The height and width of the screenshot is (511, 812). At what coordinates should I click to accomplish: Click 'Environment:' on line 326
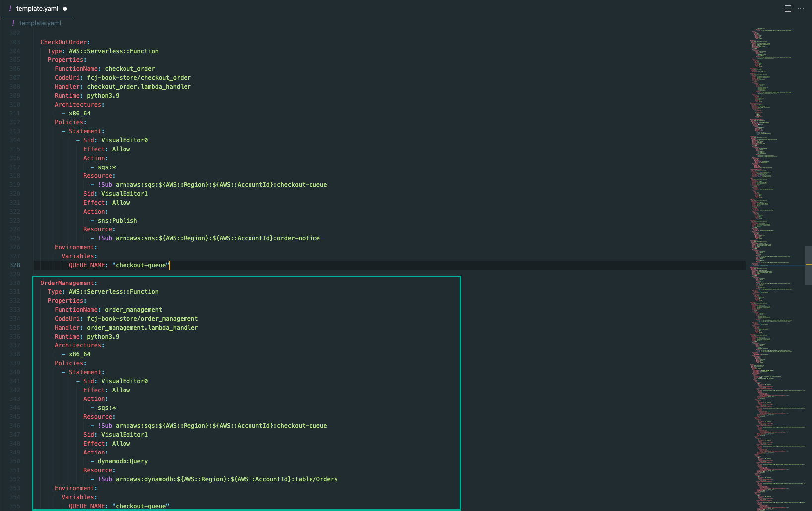point(76,247)
